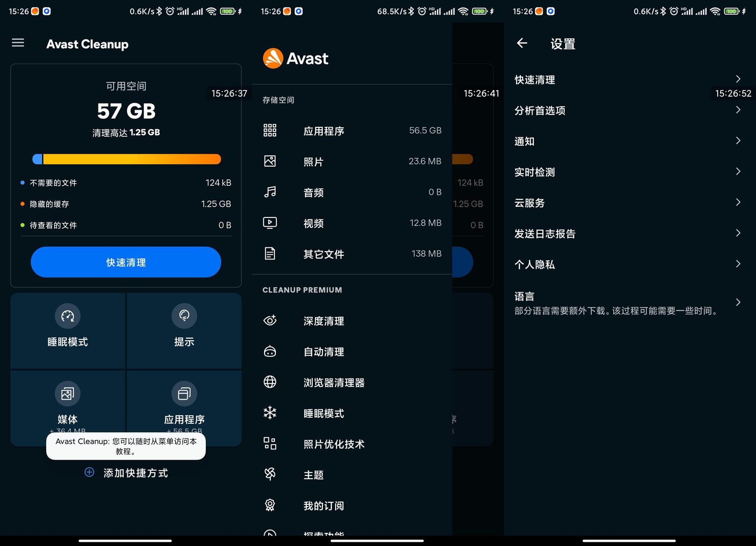
Task: Tap the blue segment of storage bar
Action: coord(37,159)
